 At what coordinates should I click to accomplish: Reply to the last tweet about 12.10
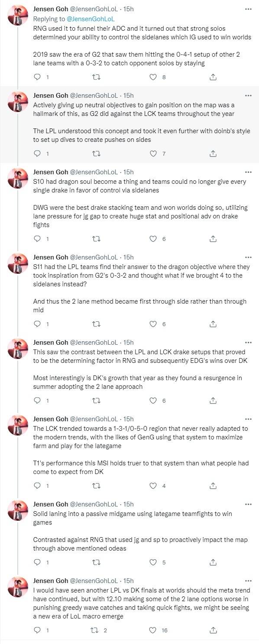37,630
